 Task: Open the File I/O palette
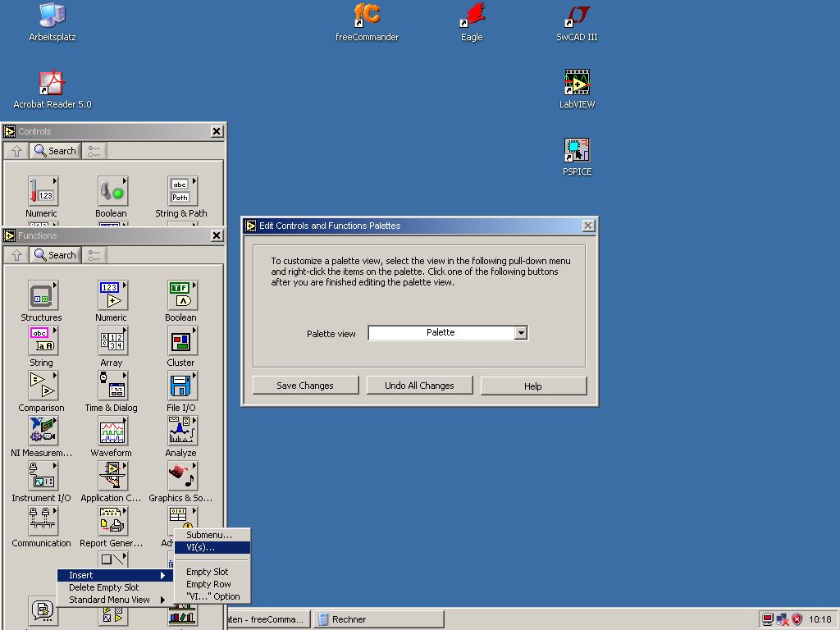click(182, 386)
